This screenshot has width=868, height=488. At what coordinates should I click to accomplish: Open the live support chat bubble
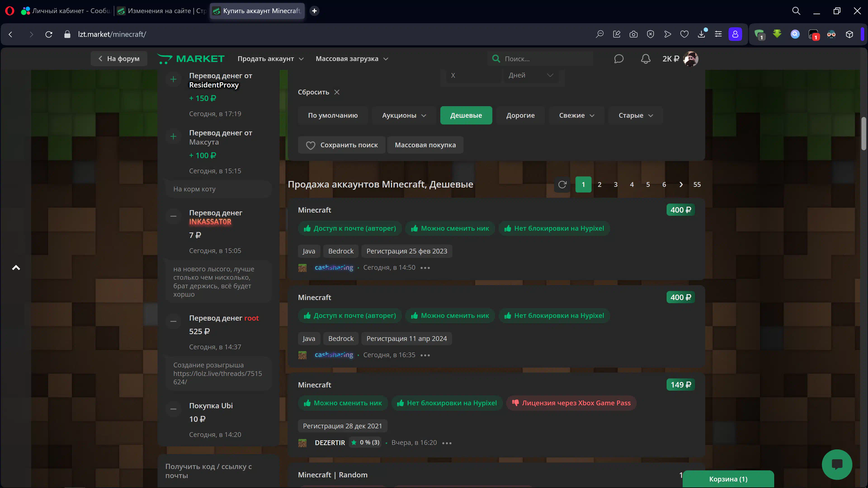pyautogui.click(x=837, y=465)
